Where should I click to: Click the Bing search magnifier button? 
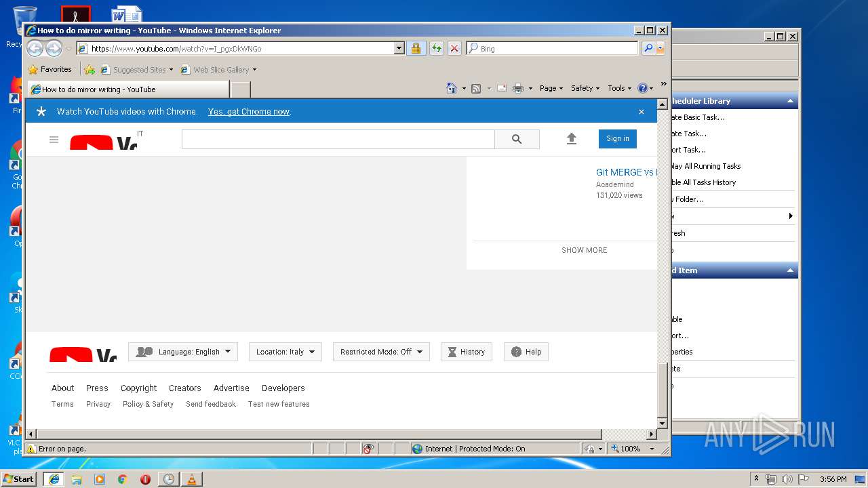point(648,48)
